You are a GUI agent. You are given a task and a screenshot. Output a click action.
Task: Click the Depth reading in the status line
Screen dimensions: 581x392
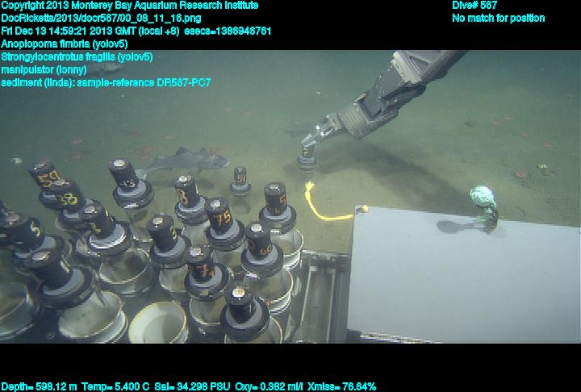click(x=40, y=386)
